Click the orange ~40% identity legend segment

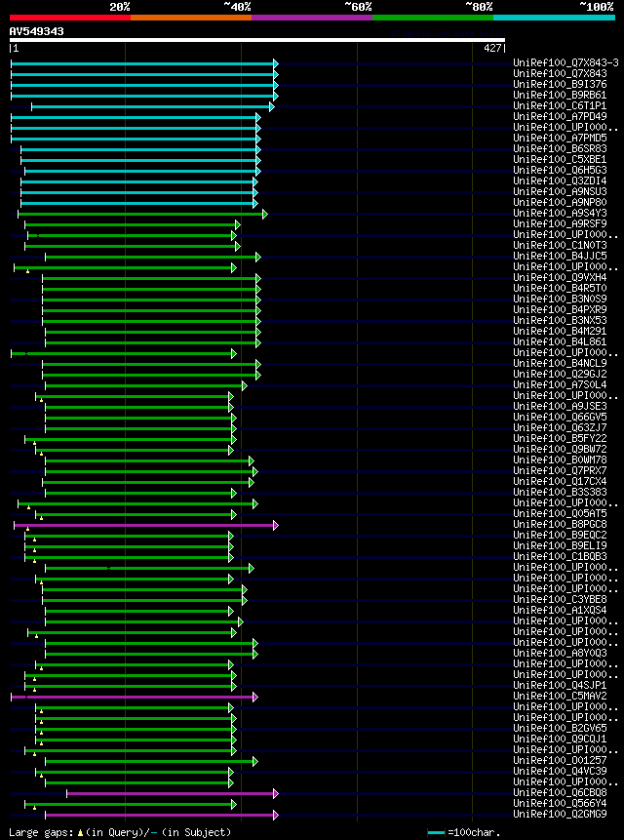[x=191, y=18]
